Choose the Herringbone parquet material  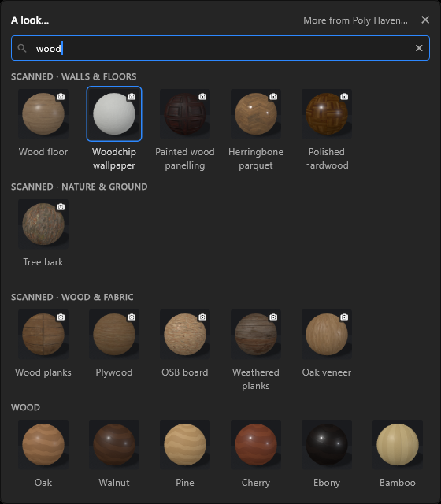(x=256, y=113)
